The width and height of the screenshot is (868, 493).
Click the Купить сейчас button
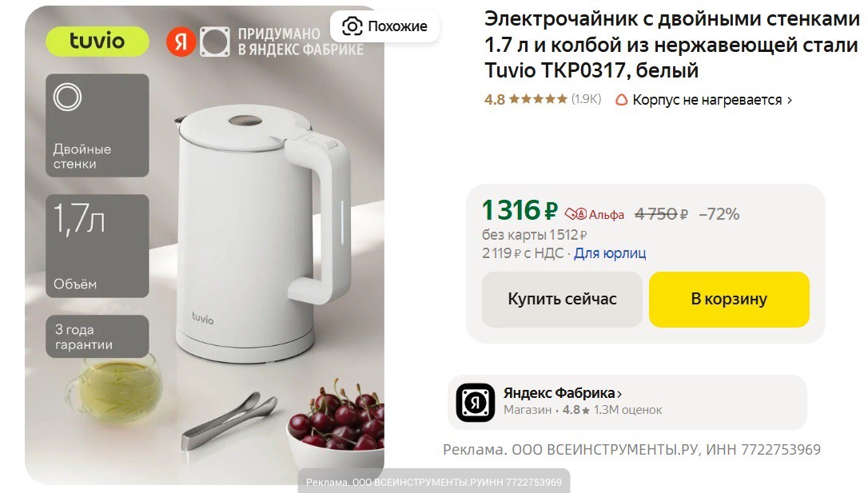562,299
